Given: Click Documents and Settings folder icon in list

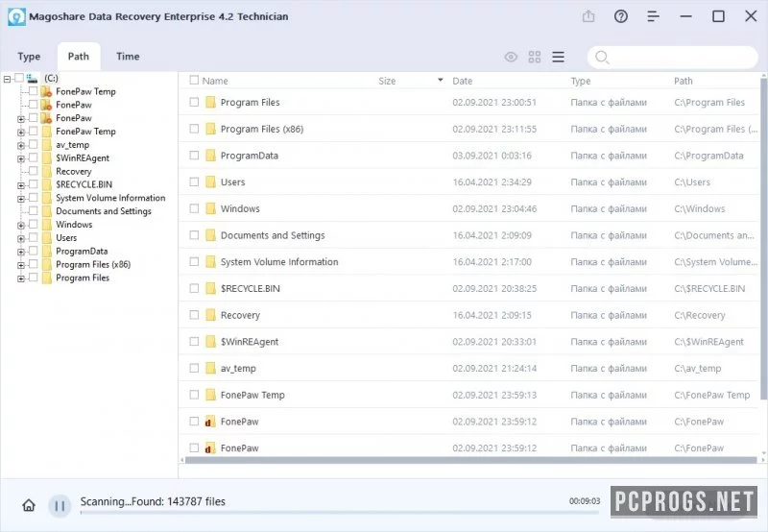Looking at the screenshot, I should pyautogui.click(x=210, y=235).
